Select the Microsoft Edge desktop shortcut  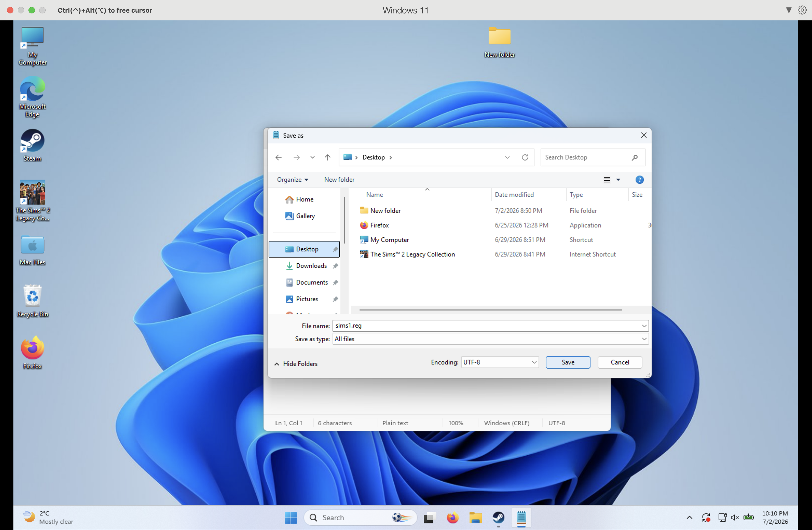coord(32,97)
